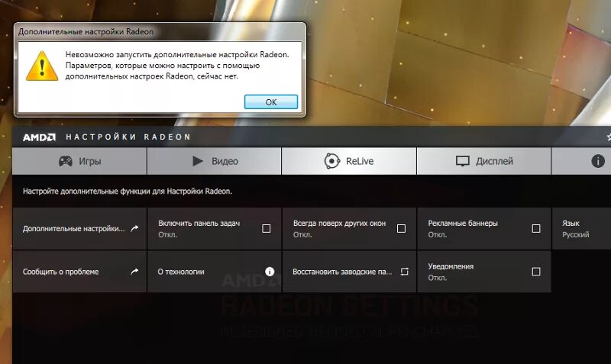
Task: Open the Язык language dropdown
Action: (x=581, y=228)
